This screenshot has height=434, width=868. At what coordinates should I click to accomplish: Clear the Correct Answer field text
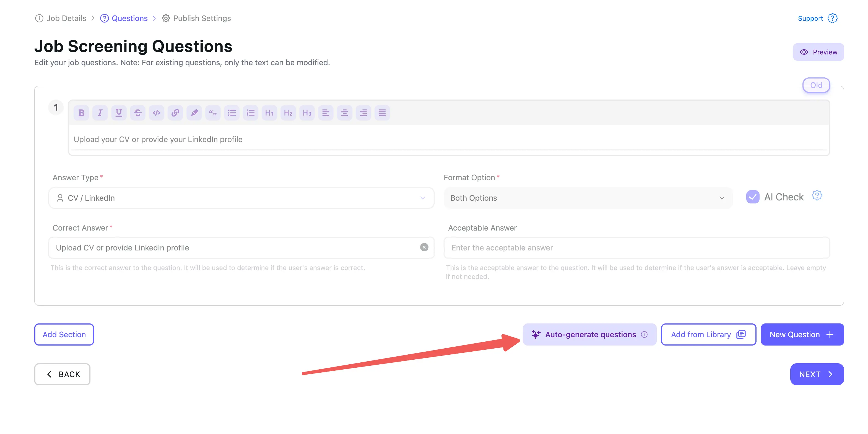(424, 247)
